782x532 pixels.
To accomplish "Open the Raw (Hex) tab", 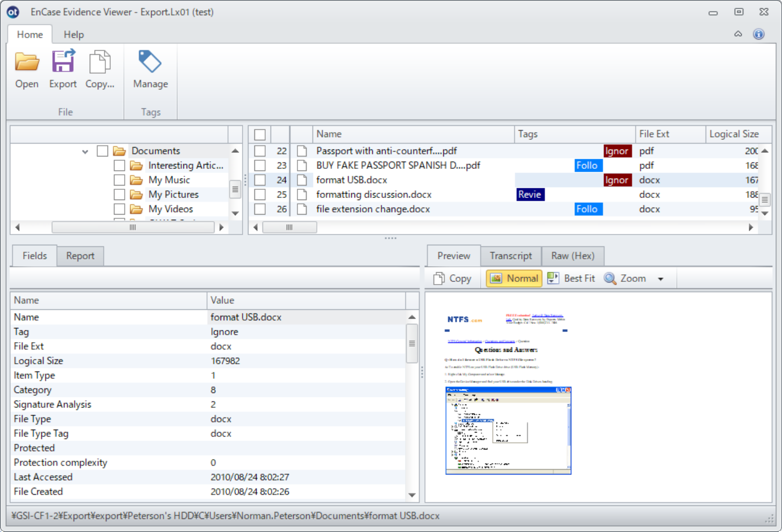I will (x=572, y=256).
